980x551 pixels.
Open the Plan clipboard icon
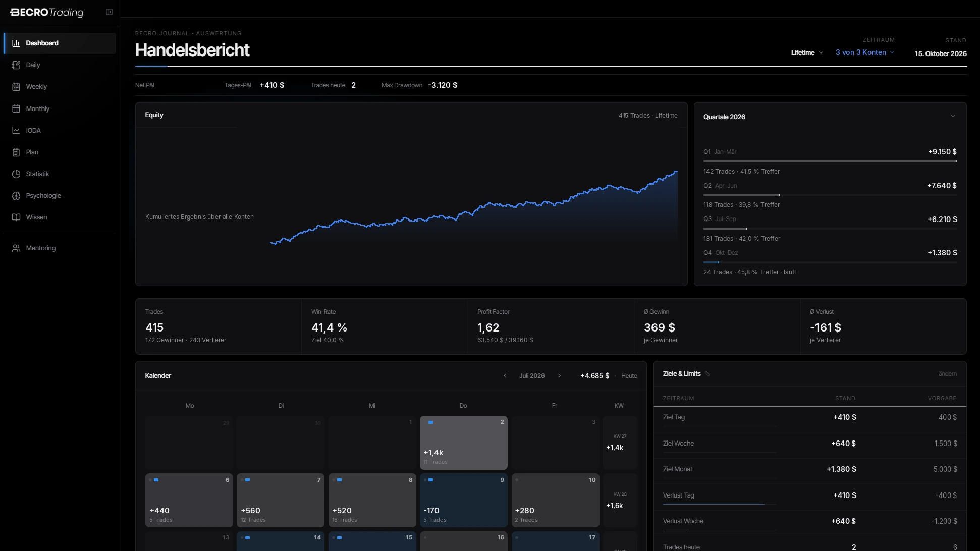[16, 152]
